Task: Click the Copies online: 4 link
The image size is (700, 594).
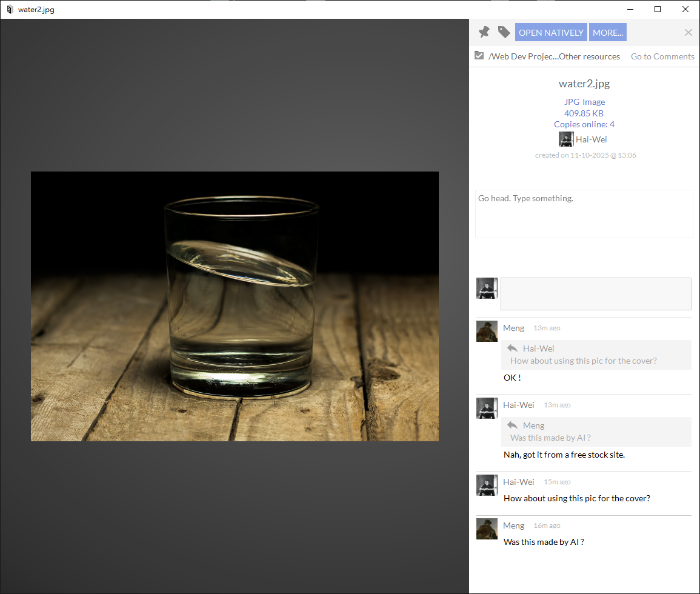Action: tap(584, 124)
